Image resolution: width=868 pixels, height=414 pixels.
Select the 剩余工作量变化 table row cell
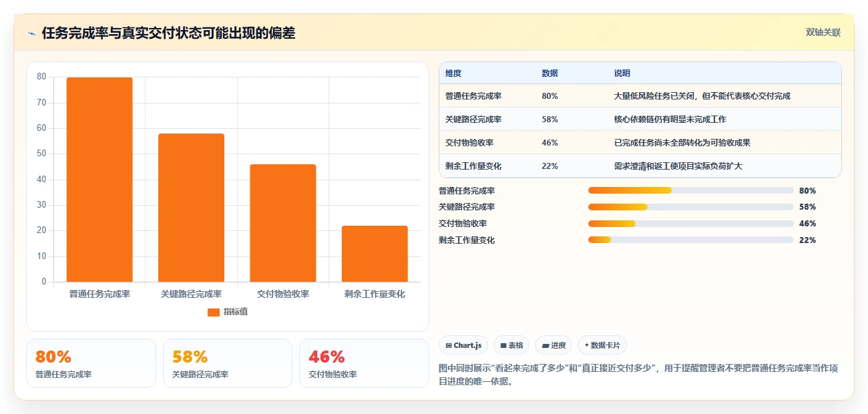click(x=473, y=166)
